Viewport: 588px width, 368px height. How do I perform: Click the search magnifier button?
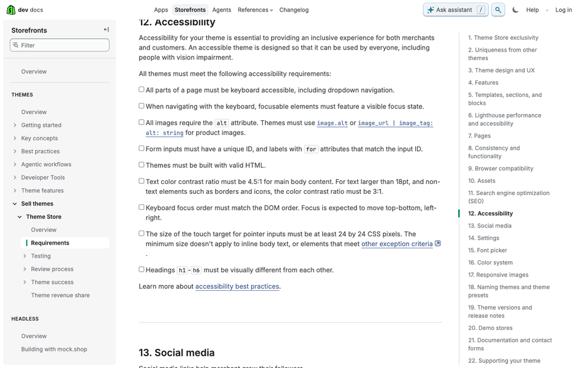click(498, 10)
